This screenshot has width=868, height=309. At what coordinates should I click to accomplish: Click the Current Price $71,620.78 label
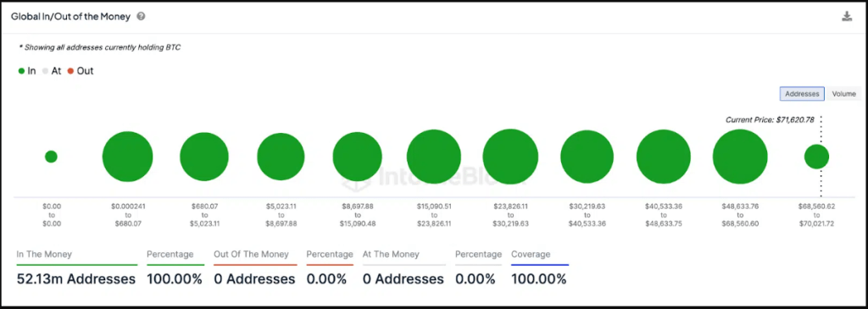point(770,119)
